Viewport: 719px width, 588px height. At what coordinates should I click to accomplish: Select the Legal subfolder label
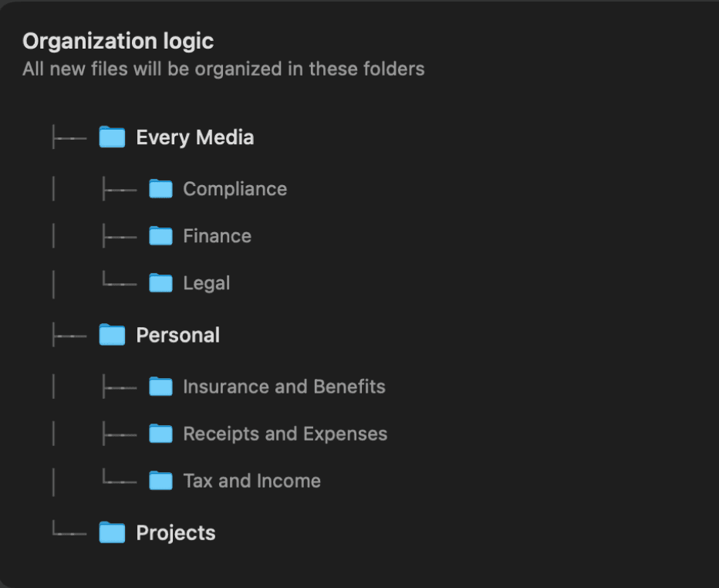click(206, 283)
